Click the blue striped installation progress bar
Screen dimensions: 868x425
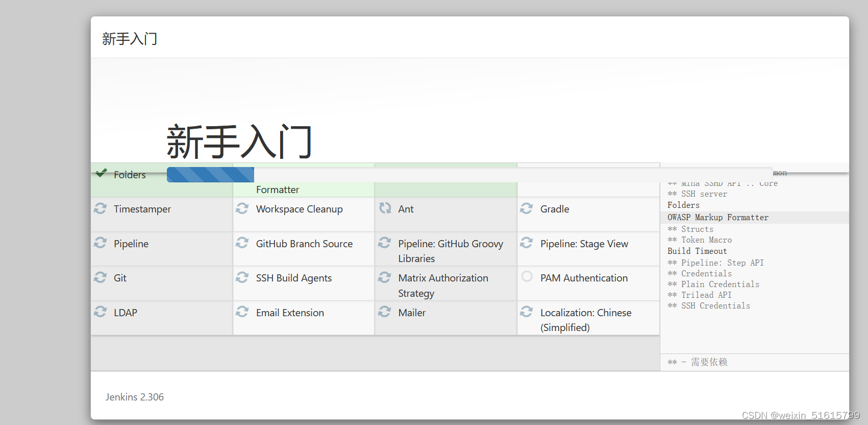click(210, 175)
